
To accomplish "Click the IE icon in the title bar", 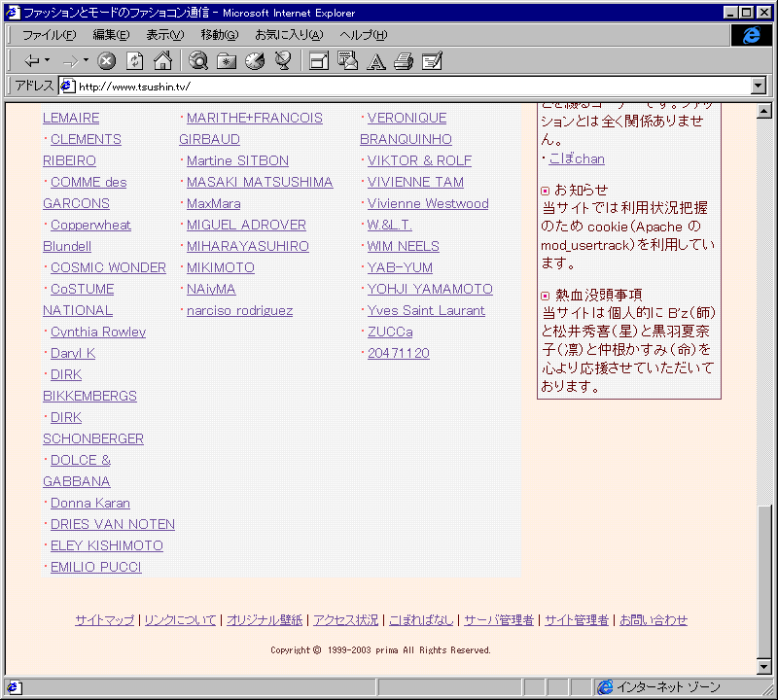I will tap(13, 13).
